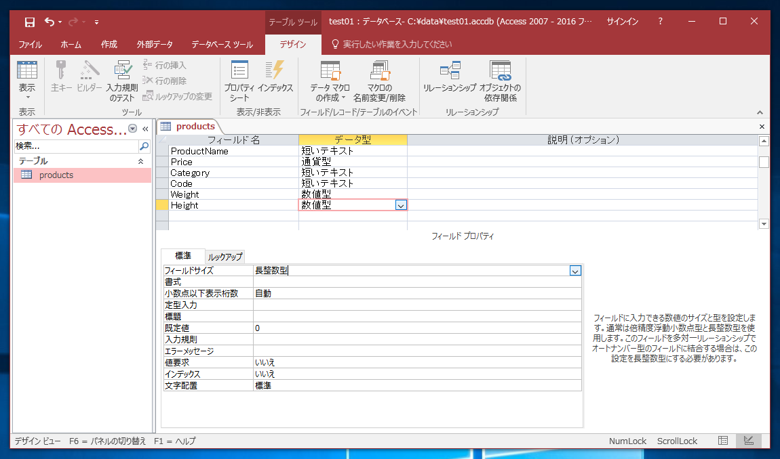The width and height of the screenshot is (780, 459).
Task: Show オブジェクトの依存関係 dependencies
Action: click(x=500, y=81)
